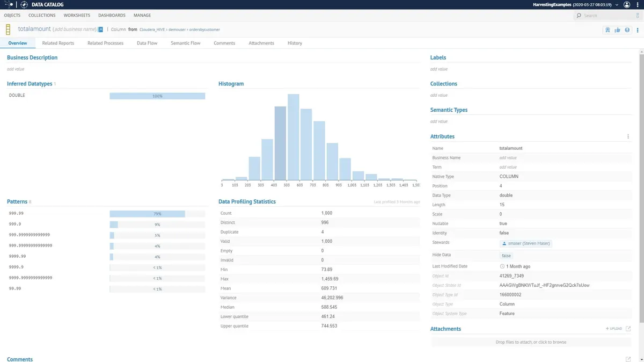Switch to the Data Flow tab

(x=147, y=43)
